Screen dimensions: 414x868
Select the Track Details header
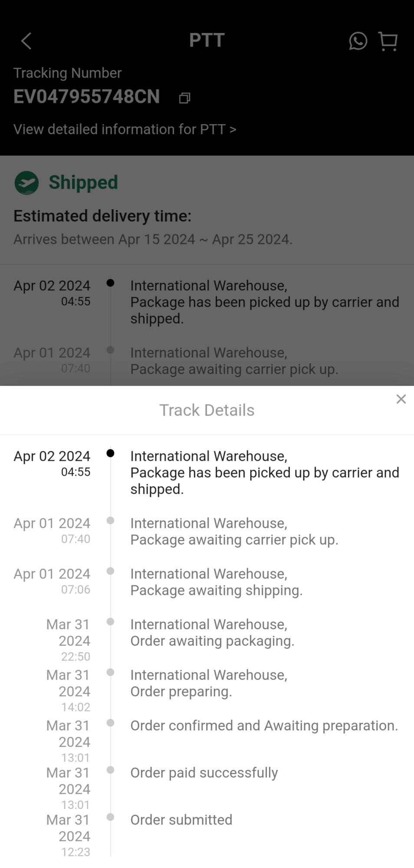tap(207, 410)
